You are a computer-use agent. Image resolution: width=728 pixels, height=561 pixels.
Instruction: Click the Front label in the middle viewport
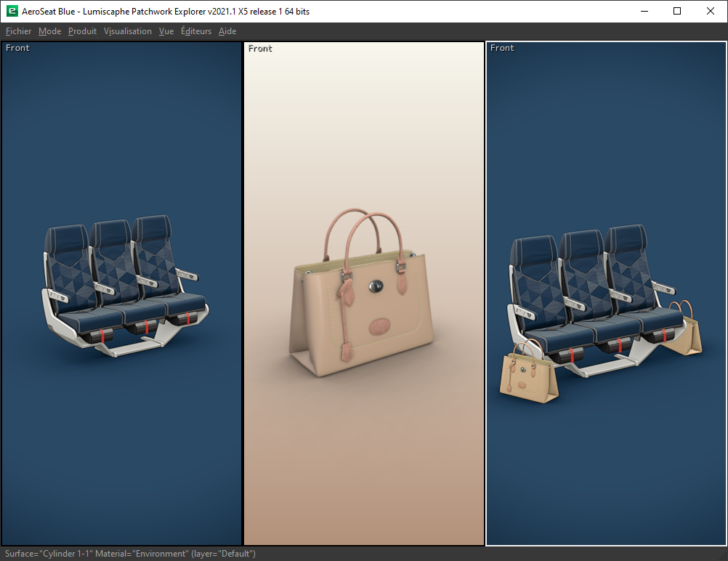click(260, 49)
